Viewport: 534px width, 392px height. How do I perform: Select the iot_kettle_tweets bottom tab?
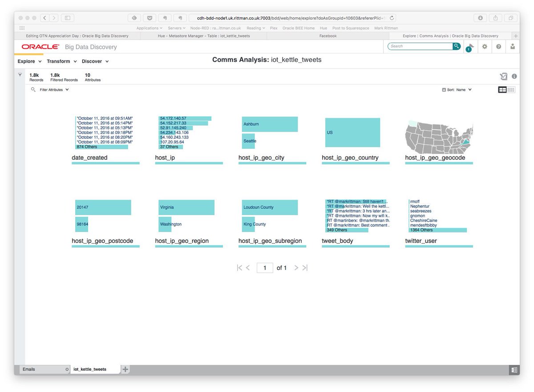[95, 369]
